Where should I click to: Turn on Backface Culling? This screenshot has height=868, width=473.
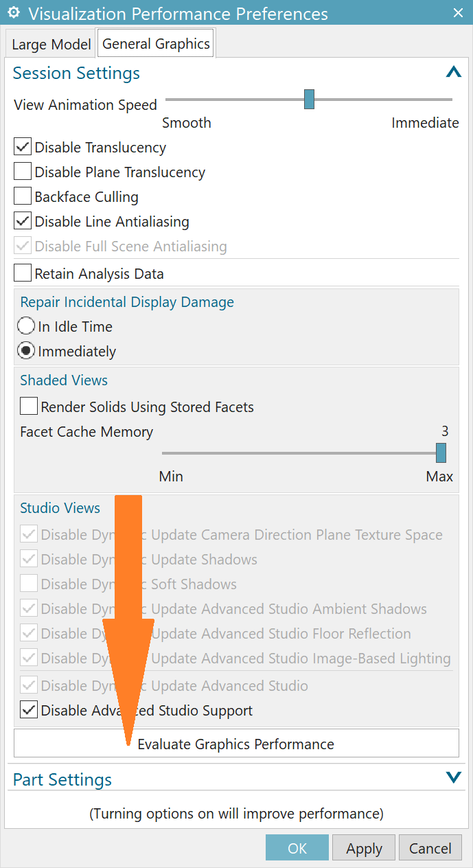pos(23,197)
